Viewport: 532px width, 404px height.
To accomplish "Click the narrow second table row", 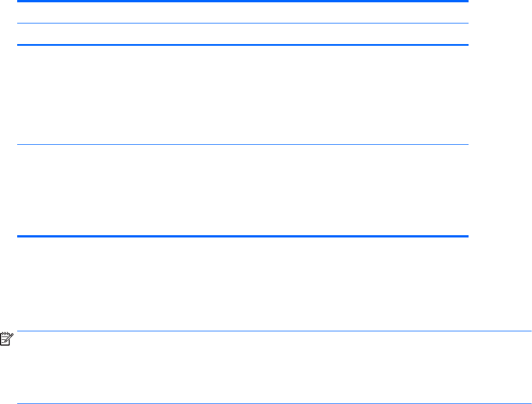I will coord(243,34).
